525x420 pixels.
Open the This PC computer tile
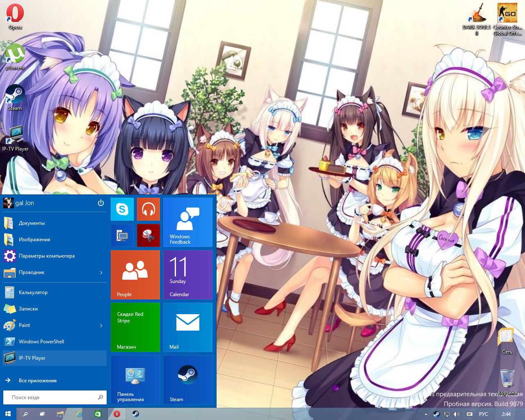pos(122,235)
